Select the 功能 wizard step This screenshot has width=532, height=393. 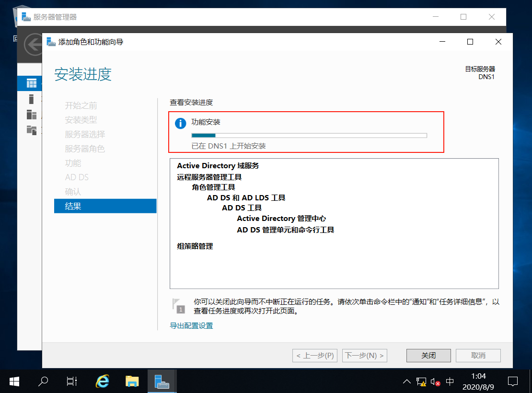[73, 163]
